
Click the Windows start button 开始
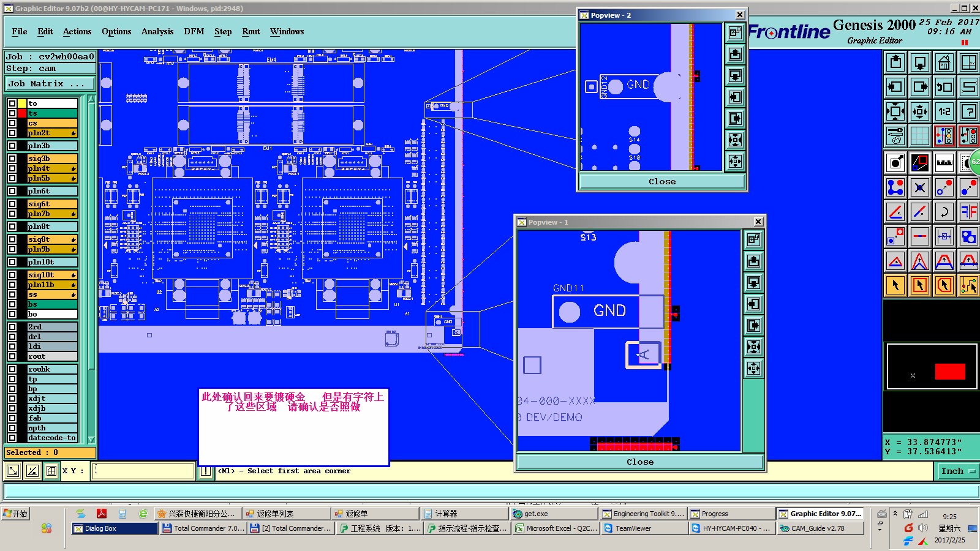click(x=16, y=514)
